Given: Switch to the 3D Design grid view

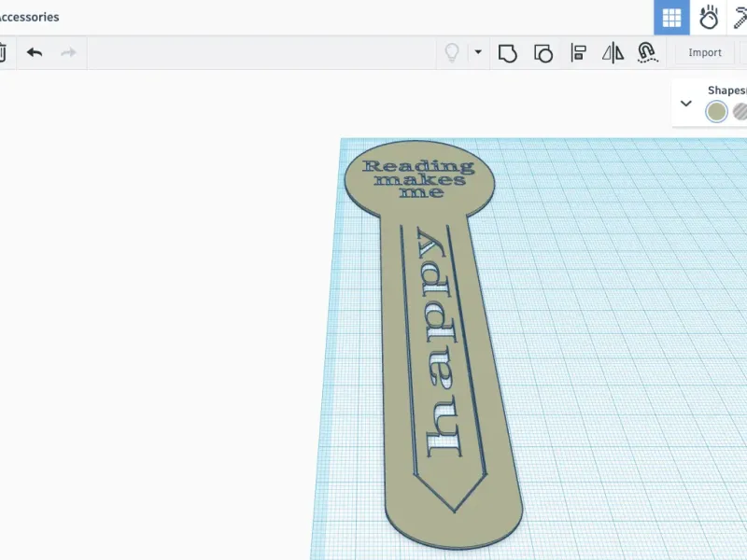Looking at the screenshot, I should click(x=671, y=18).
